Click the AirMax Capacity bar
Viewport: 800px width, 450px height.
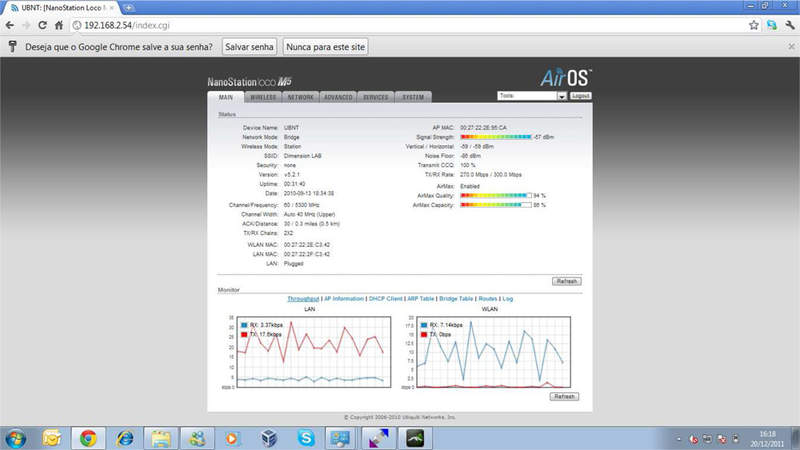coord(496,205)
